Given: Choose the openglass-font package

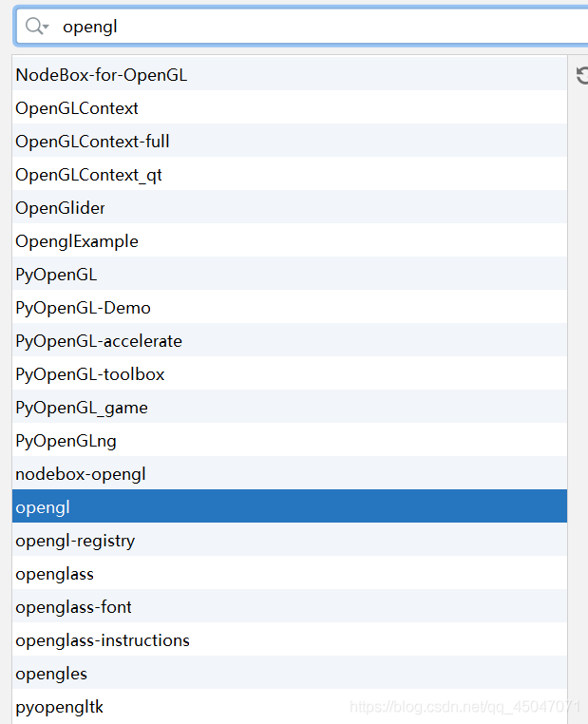Looking at the screenshot, I should tap(74, 607).
